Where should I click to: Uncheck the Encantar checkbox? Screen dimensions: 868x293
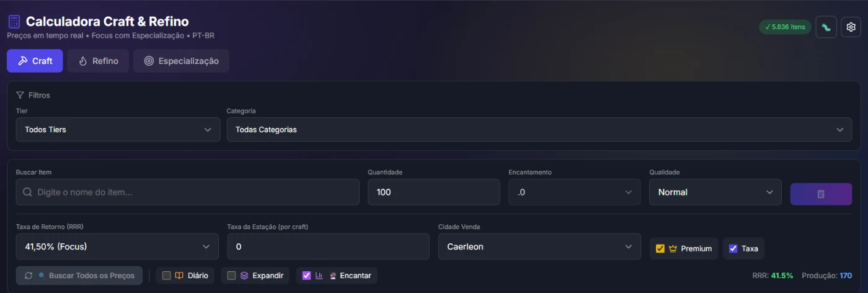click(x=306, y=276)
